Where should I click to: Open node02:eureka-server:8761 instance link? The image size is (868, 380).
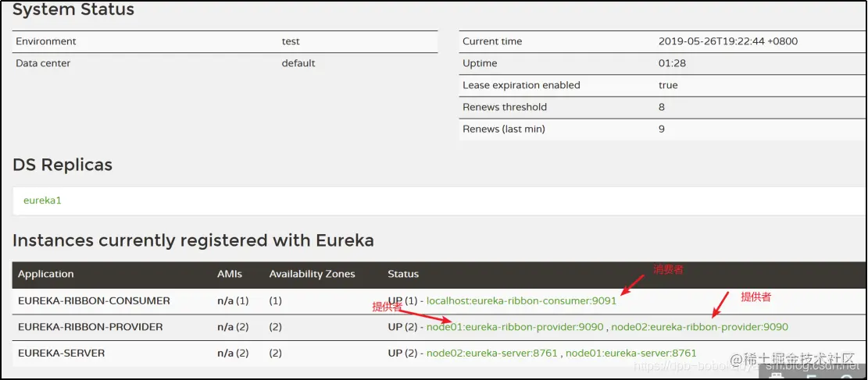point(492,353)
